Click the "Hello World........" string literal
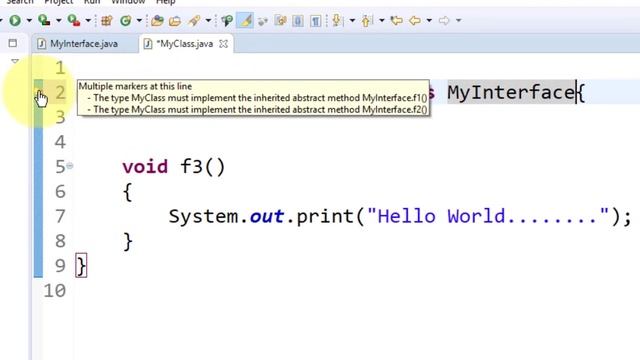Screen dimensions: 640x360 click(488, 216)
